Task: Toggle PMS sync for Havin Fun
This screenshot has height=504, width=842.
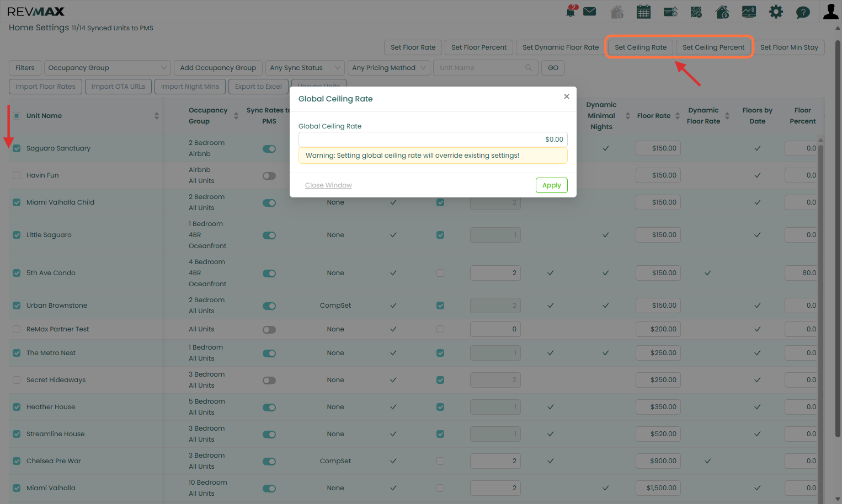Action: tap(269, 176)
